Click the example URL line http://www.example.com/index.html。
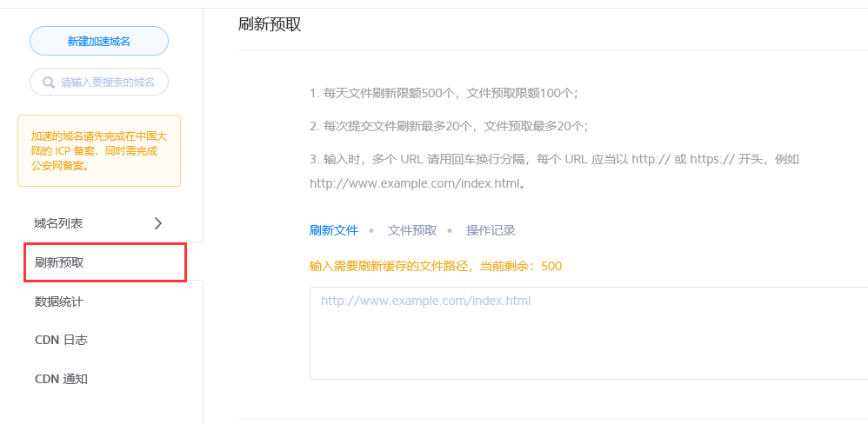Image resolution: width=868 pixels, height=424 pixels. 417,183
